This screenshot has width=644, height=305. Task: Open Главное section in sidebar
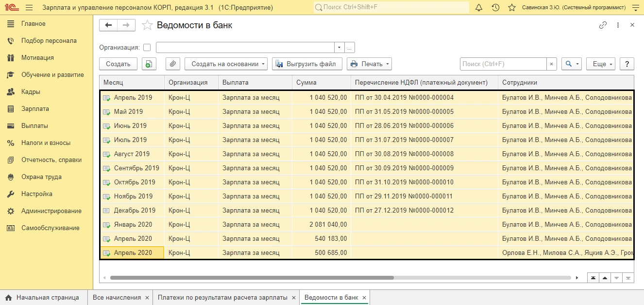(46, 24)
